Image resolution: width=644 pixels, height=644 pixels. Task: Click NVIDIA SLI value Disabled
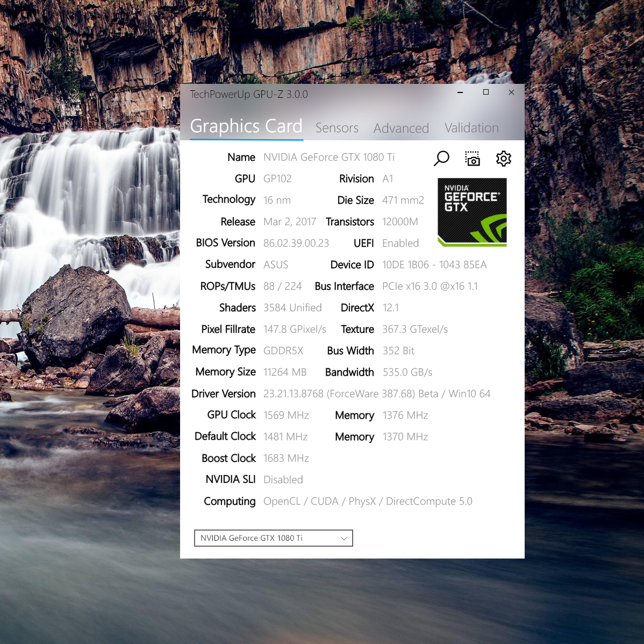283,480
